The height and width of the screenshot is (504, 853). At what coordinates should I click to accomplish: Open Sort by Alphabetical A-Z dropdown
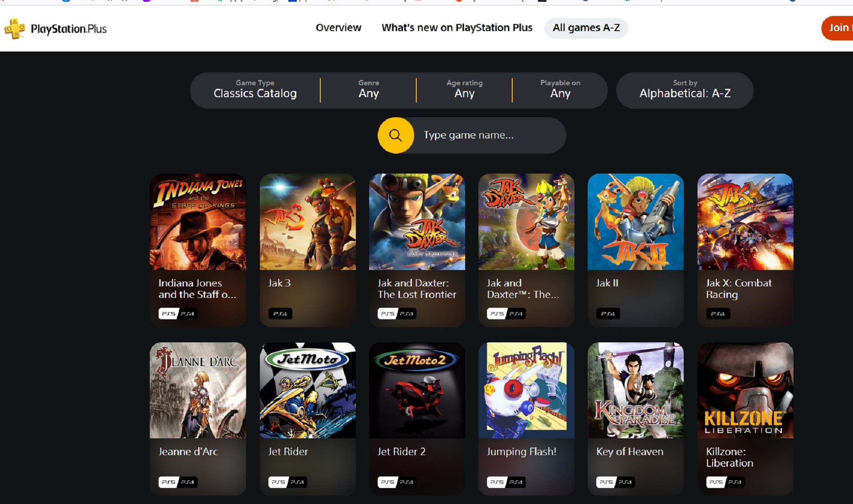(685, 90)
